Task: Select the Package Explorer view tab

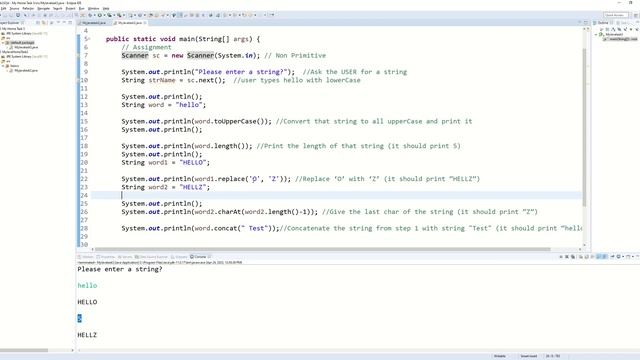Action: coord(10,23)
